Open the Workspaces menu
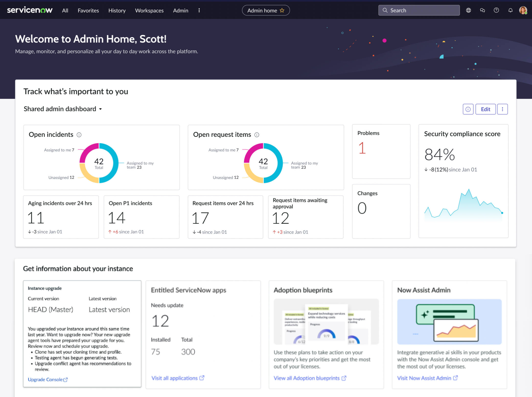 coord(149,10)
